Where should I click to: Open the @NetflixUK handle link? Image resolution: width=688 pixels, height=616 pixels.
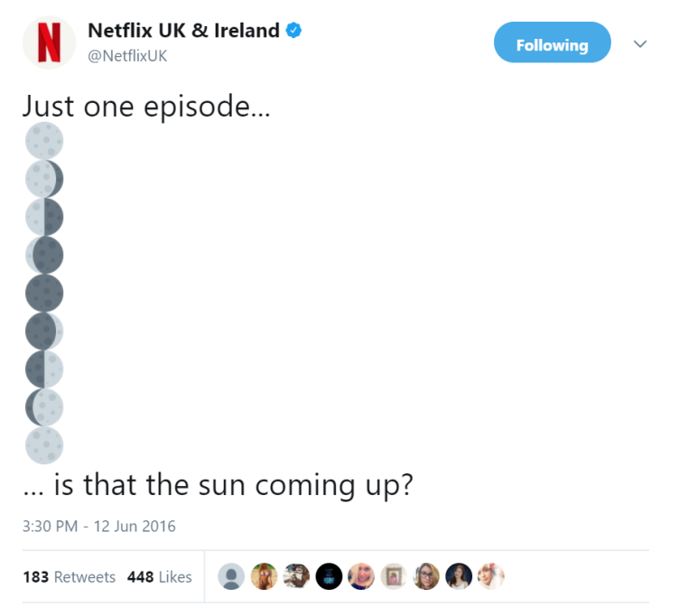pos(127,56)
